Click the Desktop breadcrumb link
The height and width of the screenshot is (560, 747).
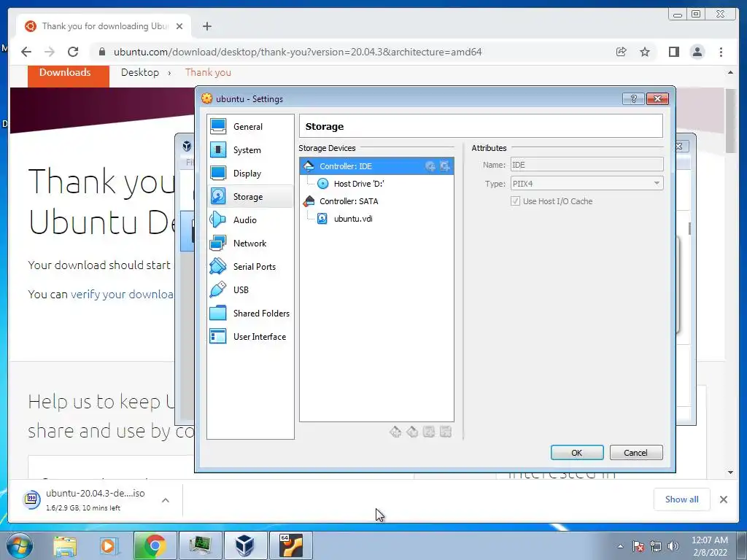pyautogui.click(x=139, y=72)
